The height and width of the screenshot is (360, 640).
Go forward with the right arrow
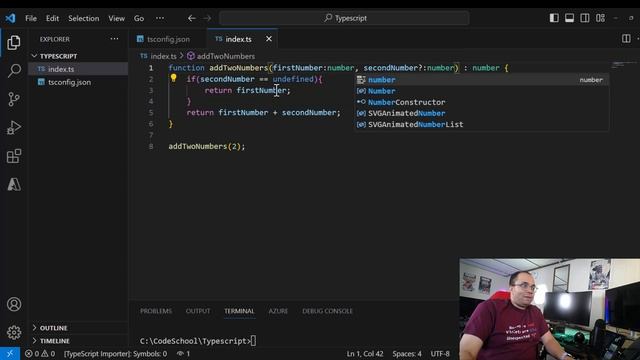207,18
